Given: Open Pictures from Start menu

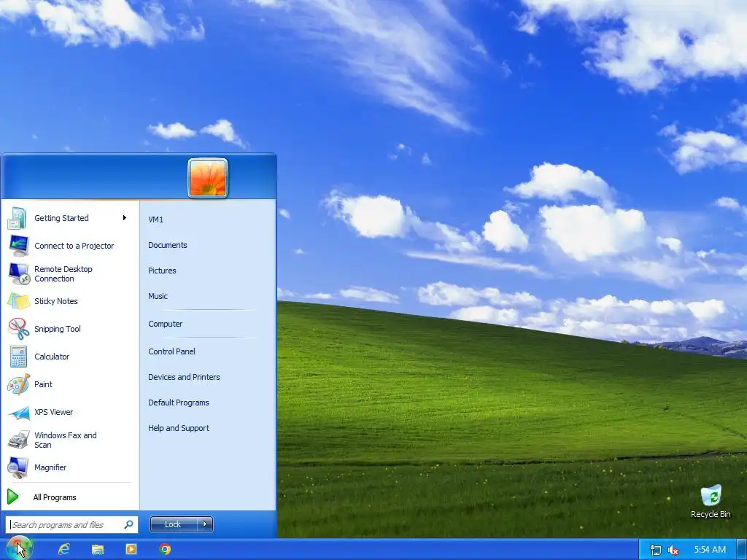Looking at the screenshot, I should [x=162, y=271].
